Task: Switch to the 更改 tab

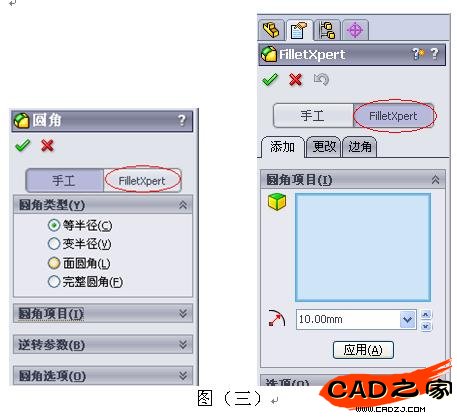Action: click(x=323, y=147)
